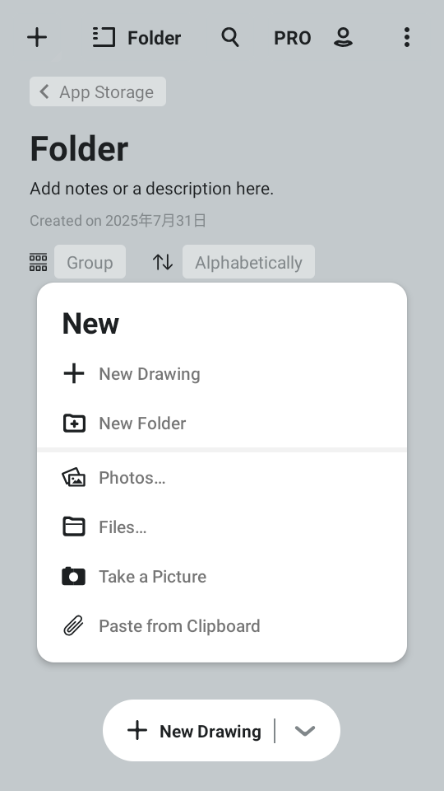This screenshot has height=791, width=444.
Task: Click the grid grouping icon
Action: click(x=38, y=262)
